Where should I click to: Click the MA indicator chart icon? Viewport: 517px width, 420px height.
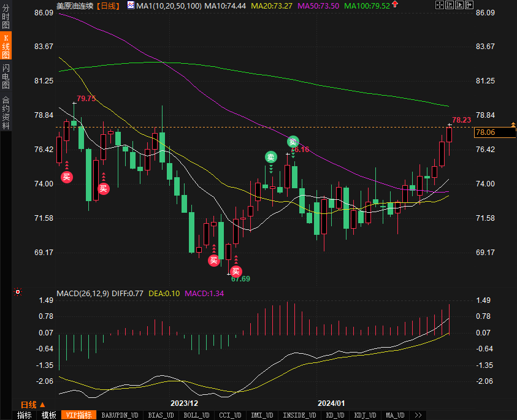click(131, 5)
